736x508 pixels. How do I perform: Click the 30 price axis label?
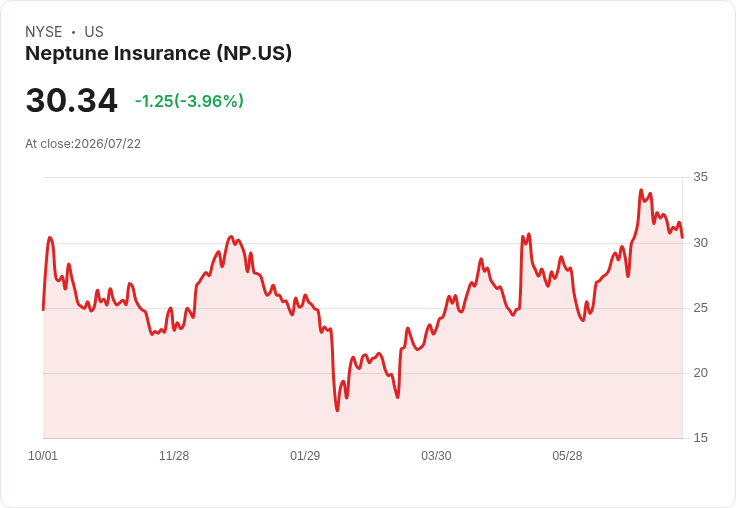[700, 243]
